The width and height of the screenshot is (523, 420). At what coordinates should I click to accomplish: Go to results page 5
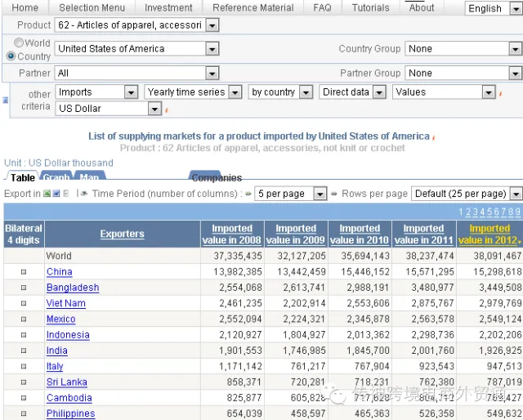[x=489, y=212]
